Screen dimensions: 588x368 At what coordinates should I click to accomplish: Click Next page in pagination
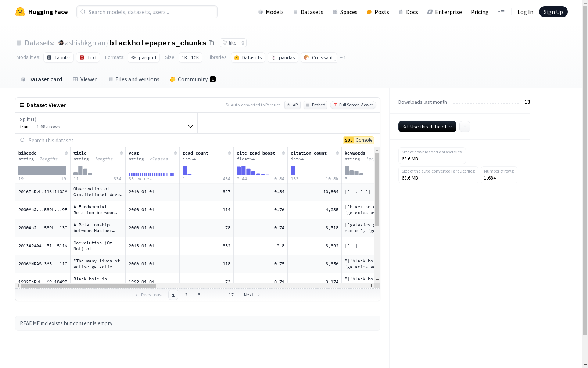252,295
